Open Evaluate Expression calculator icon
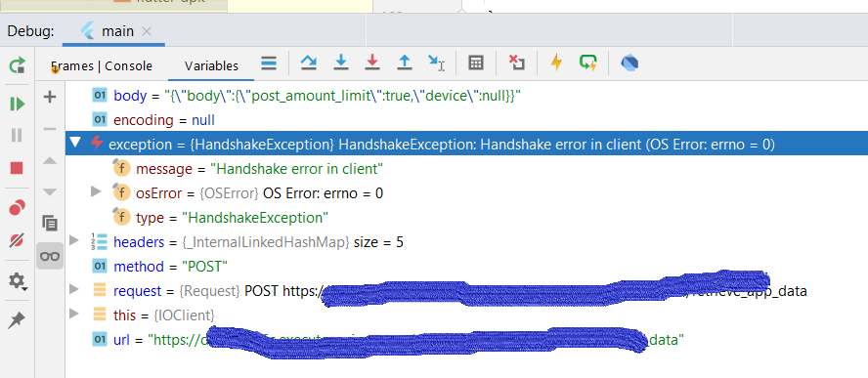Viewport: 868px width, 378px height. [x=475, y=63]
